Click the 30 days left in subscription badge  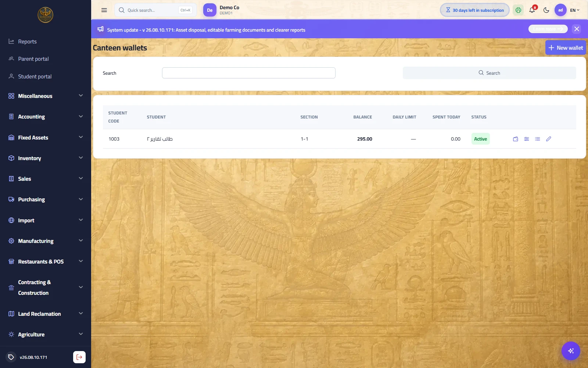pos(475,10)
